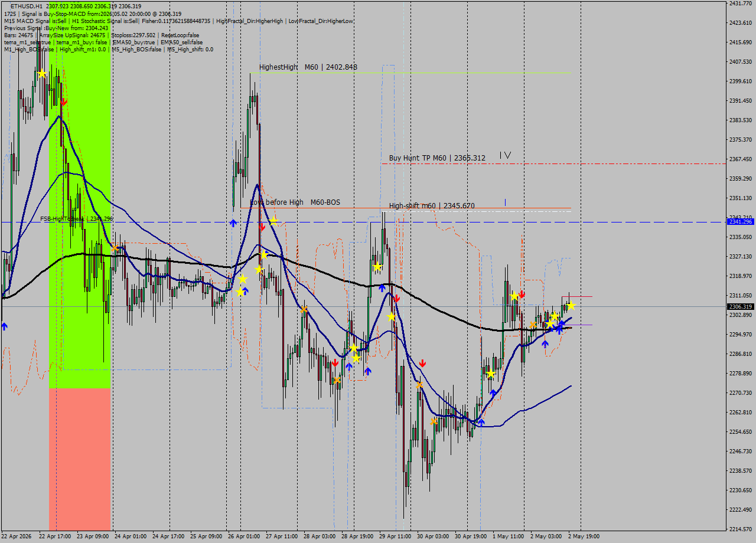
Task: Click the 2 May 19:00 time axis label
Action: (x=584, y=537)
